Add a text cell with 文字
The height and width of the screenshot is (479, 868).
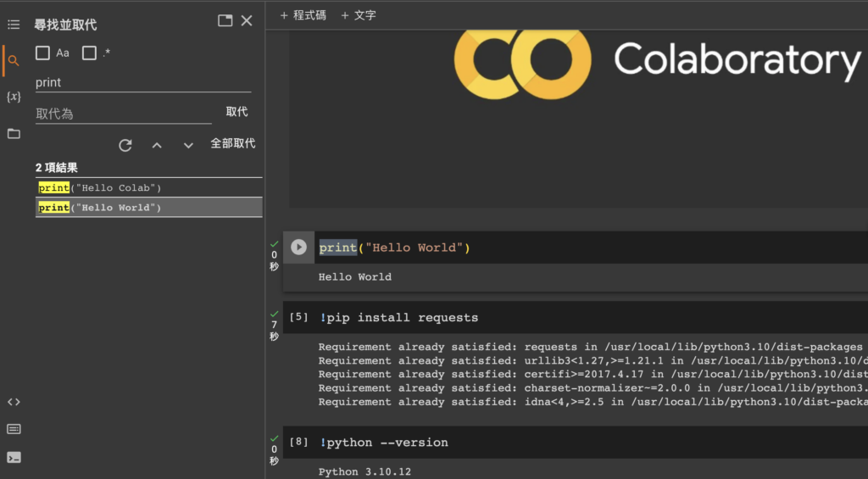(359, 15)
